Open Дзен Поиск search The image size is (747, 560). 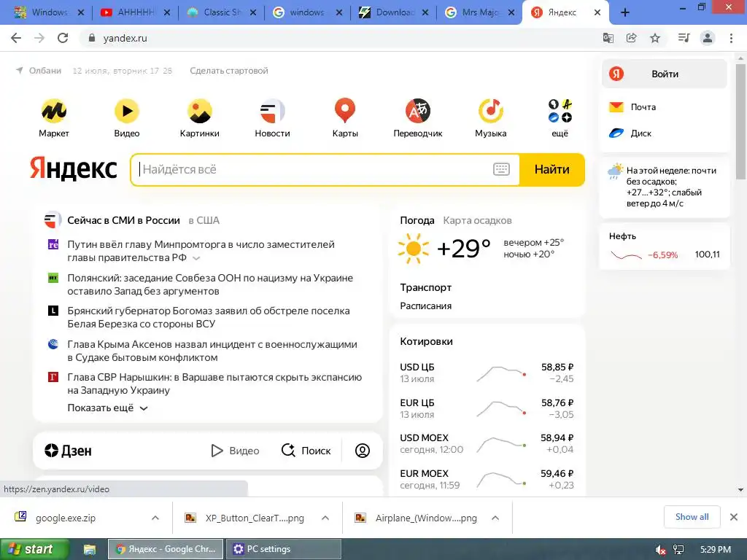tap(306, 451)
